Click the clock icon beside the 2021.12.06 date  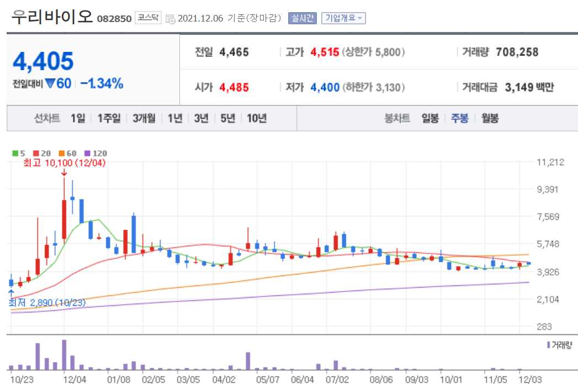[x=169, y=17]
